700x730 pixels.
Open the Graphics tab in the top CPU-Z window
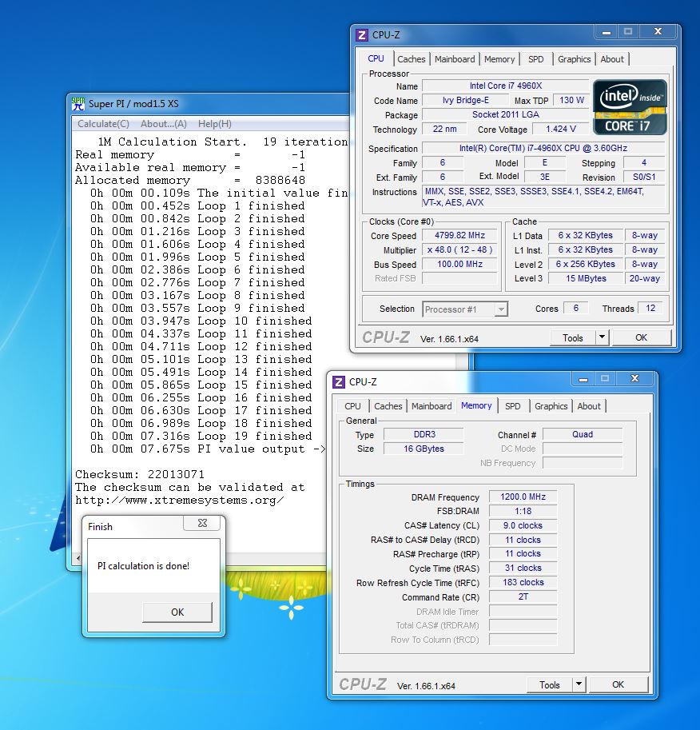click(x=575, y=59)
